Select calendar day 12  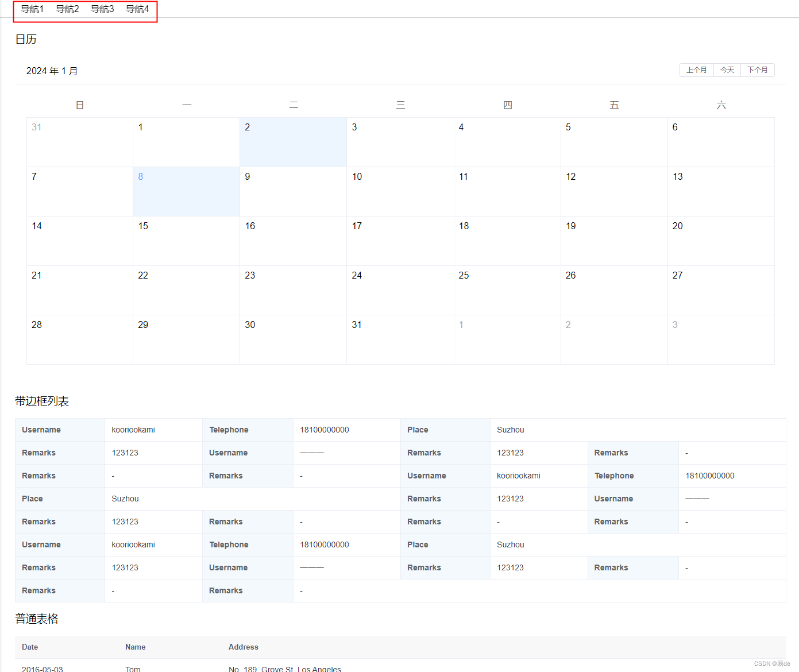click(x=614, y=192)
